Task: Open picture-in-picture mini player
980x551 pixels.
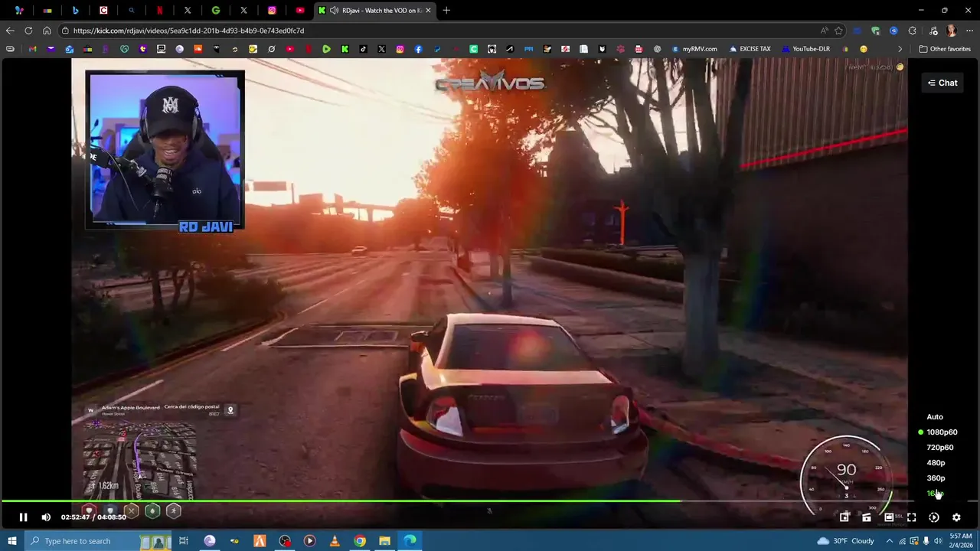Action: 844,517
